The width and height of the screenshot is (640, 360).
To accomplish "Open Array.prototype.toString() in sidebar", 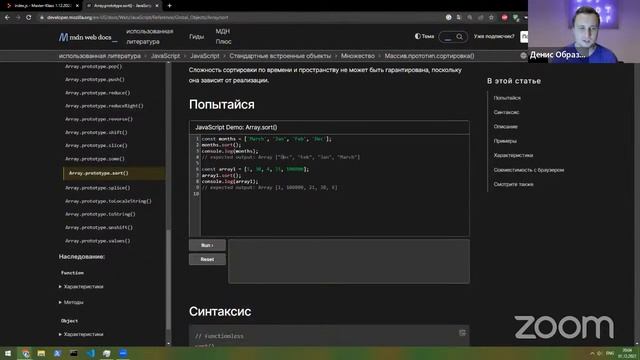I will point(100,214).
